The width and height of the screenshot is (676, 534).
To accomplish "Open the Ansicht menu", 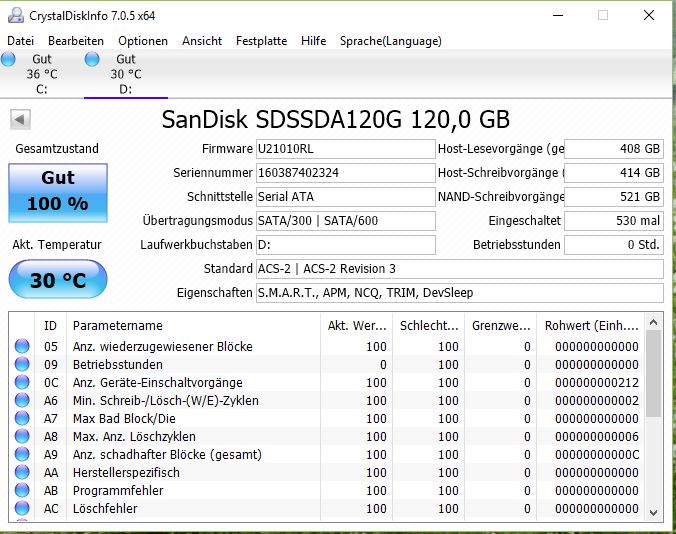I will (x=202, y=41).
